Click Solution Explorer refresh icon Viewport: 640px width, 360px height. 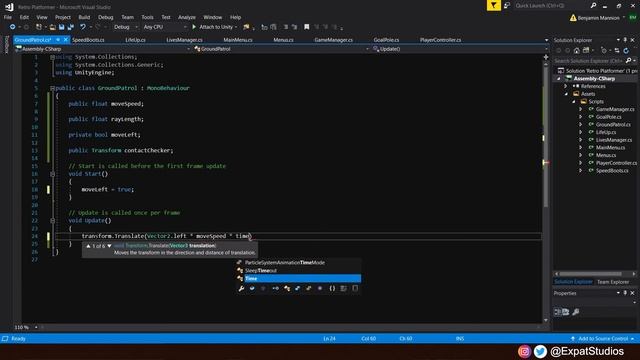click(x=626, y=51)
